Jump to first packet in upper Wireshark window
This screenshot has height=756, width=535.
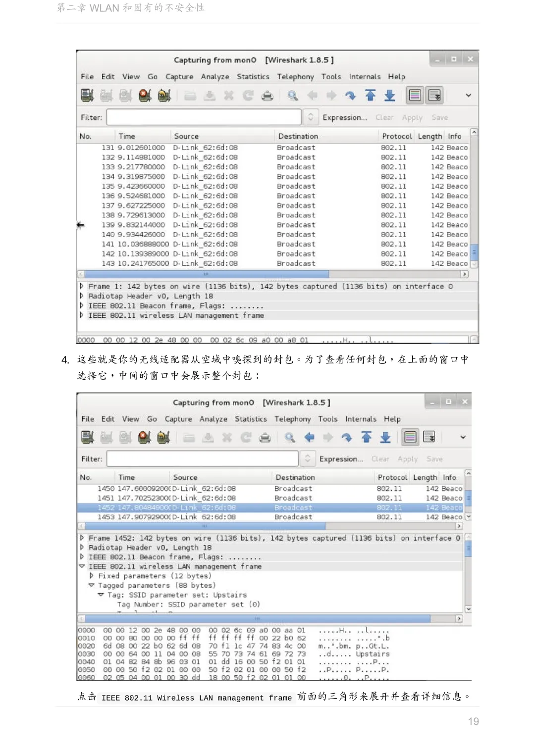point(371,96)
